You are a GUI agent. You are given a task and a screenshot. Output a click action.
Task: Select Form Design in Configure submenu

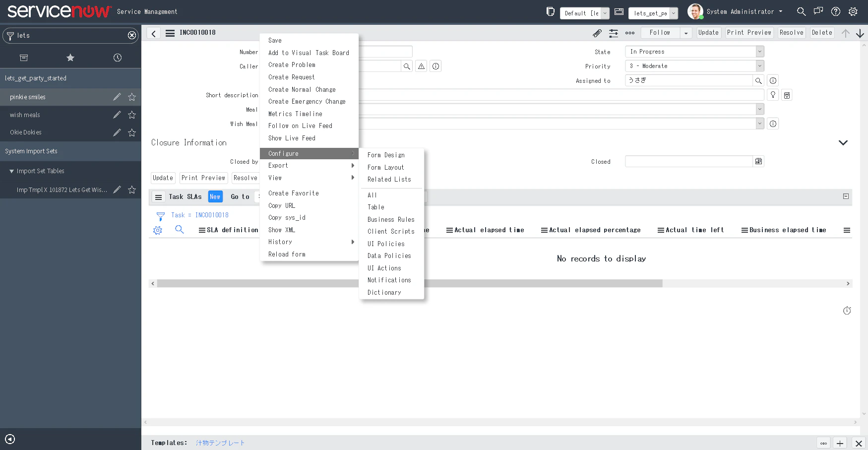click(391, 155)
